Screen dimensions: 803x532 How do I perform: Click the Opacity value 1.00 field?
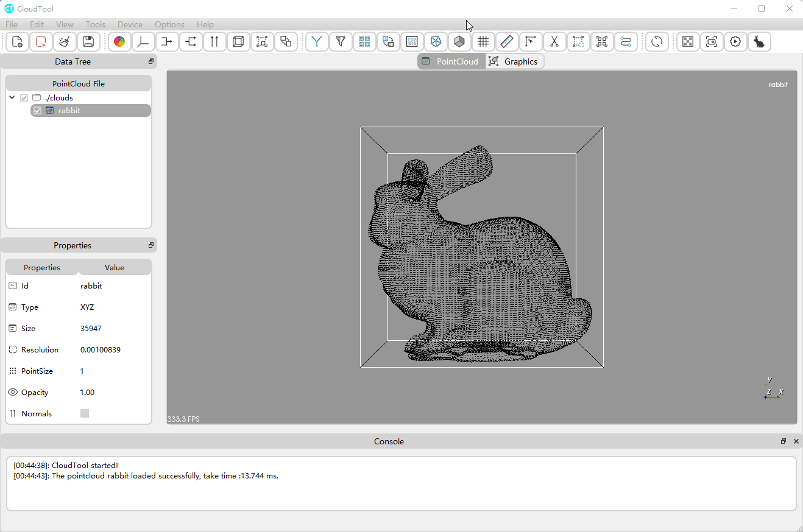coord(87,393)
